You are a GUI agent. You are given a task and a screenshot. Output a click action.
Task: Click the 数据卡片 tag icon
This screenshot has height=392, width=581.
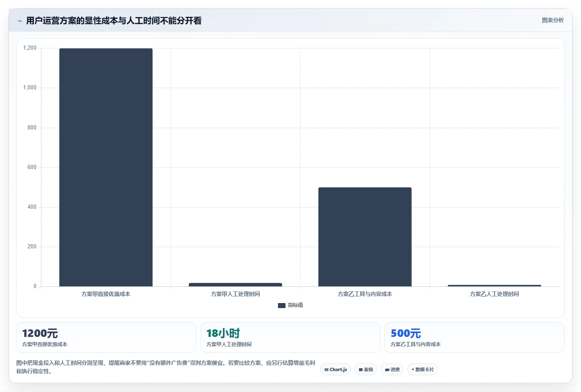click(x=413, y=369)
